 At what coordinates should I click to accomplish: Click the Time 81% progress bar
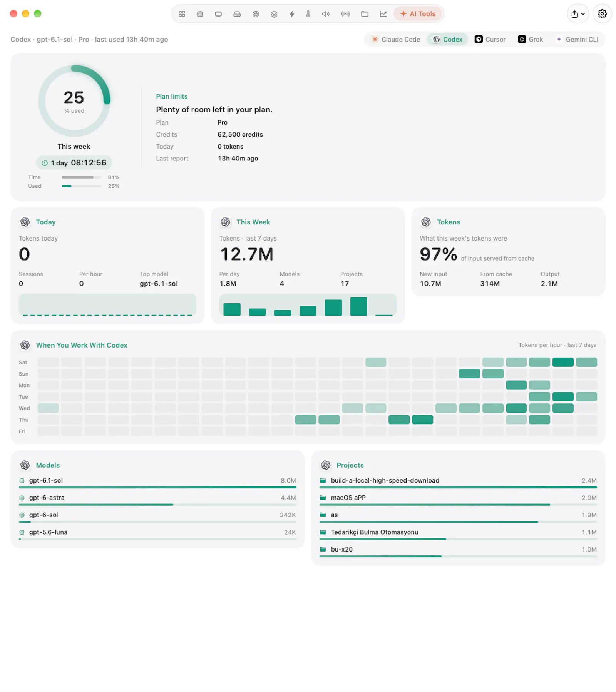(x=81, y=177)
